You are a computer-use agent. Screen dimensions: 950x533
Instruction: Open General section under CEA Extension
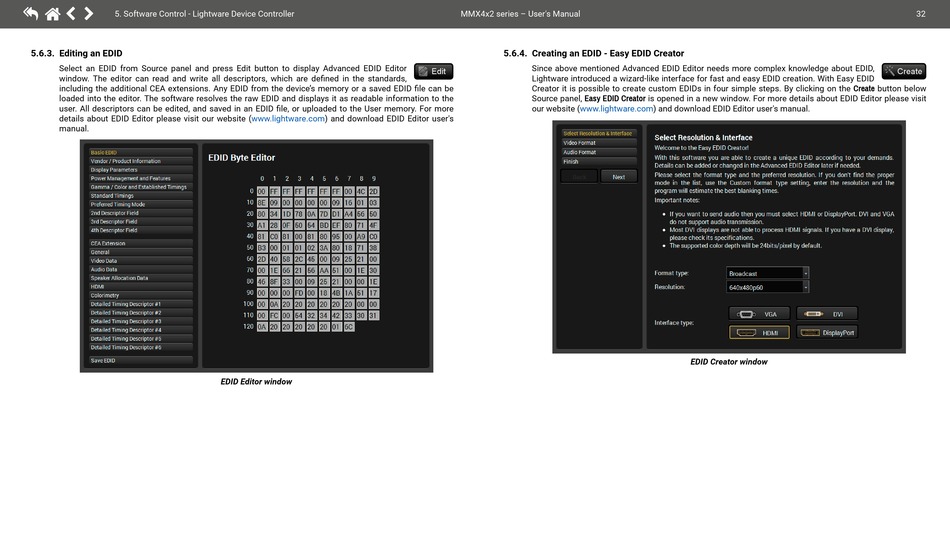pyautogui.click(x=141, y=252)
